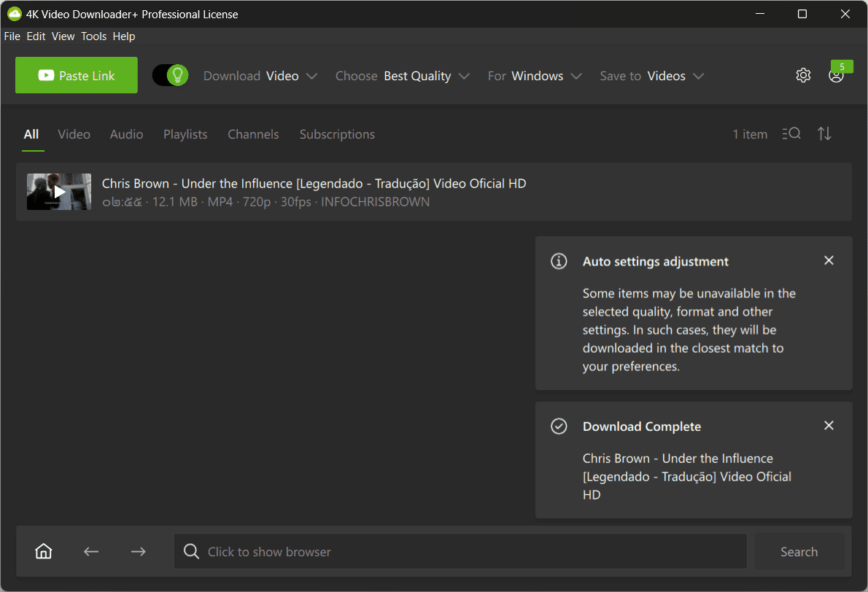Open the Edit menu

click(x=36, y=36)
